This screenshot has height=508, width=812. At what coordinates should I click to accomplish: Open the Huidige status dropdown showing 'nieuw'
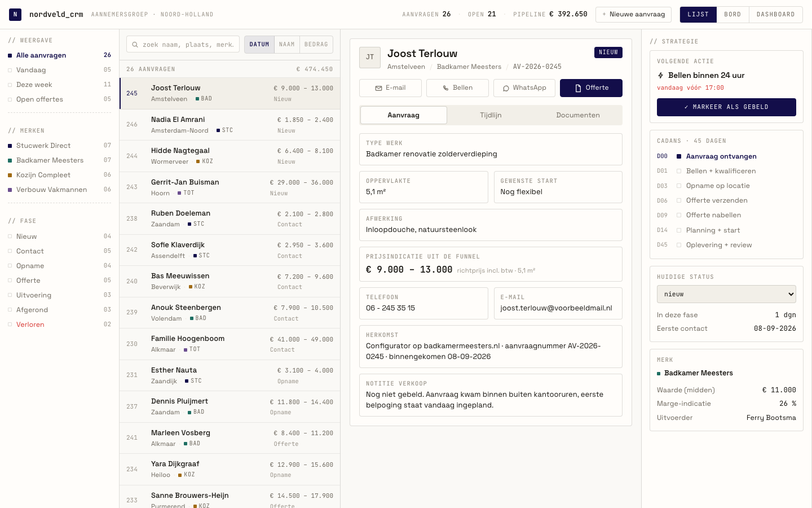click(x=726, y=294)
